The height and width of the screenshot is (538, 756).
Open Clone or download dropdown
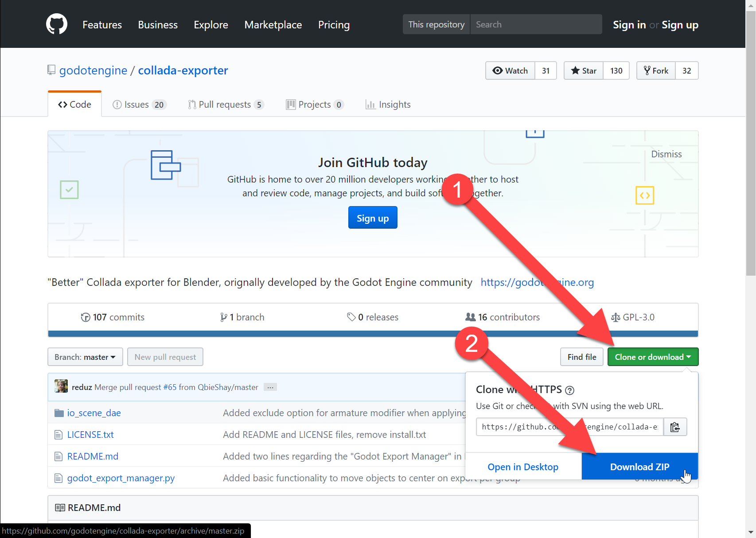coord(653,357)
